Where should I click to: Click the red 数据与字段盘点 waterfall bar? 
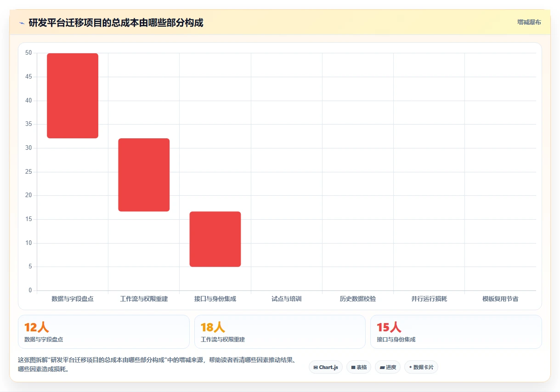(73, 96)
